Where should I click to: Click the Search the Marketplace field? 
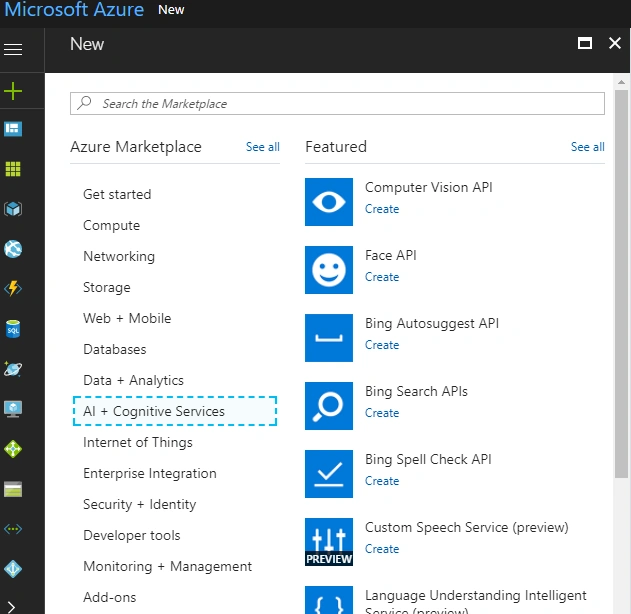pos(337,103)
